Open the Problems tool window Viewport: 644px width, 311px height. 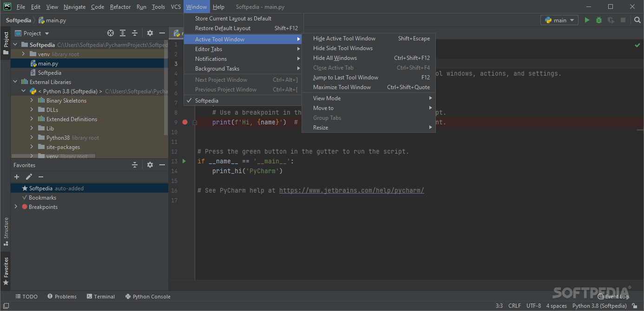click(62, 297)
